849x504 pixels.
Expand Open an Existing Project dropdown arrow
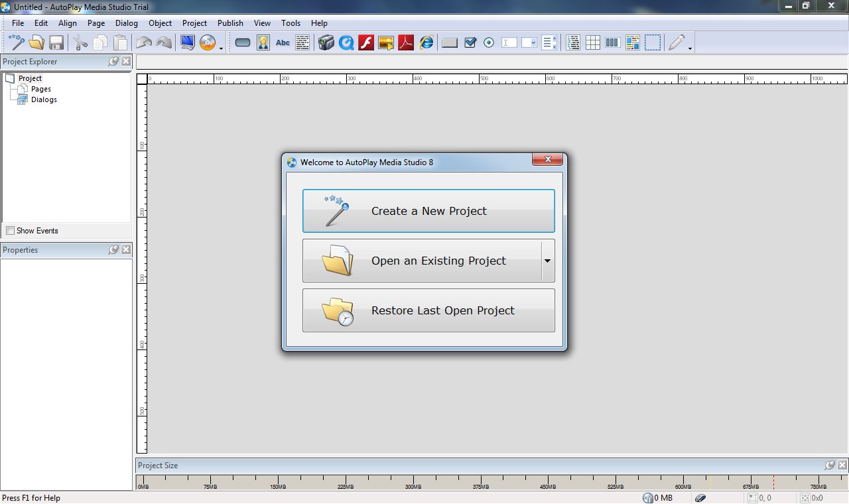(547, 261)
